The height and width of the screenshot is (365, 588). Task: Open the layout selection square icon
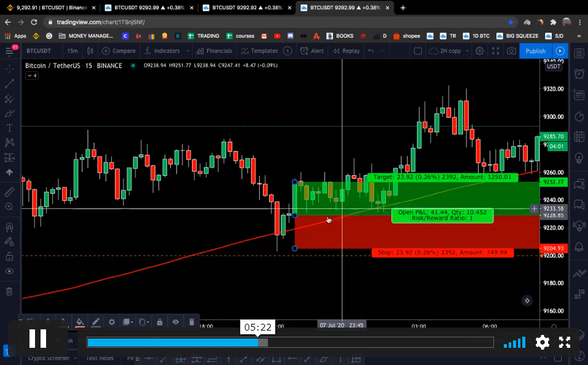tap(418, 50)
